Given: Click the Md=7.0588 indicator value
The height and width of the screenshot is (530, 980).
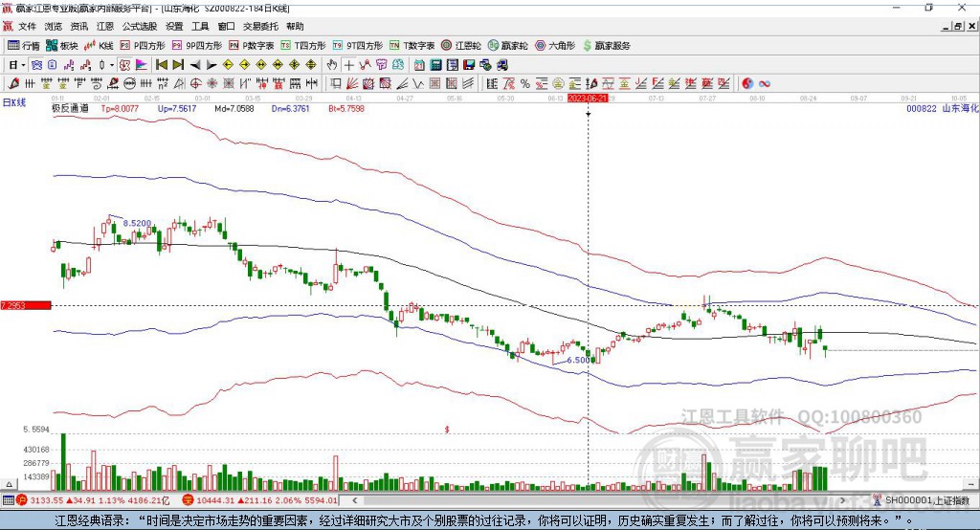Looking at the screenshot, I should (234, 108).
